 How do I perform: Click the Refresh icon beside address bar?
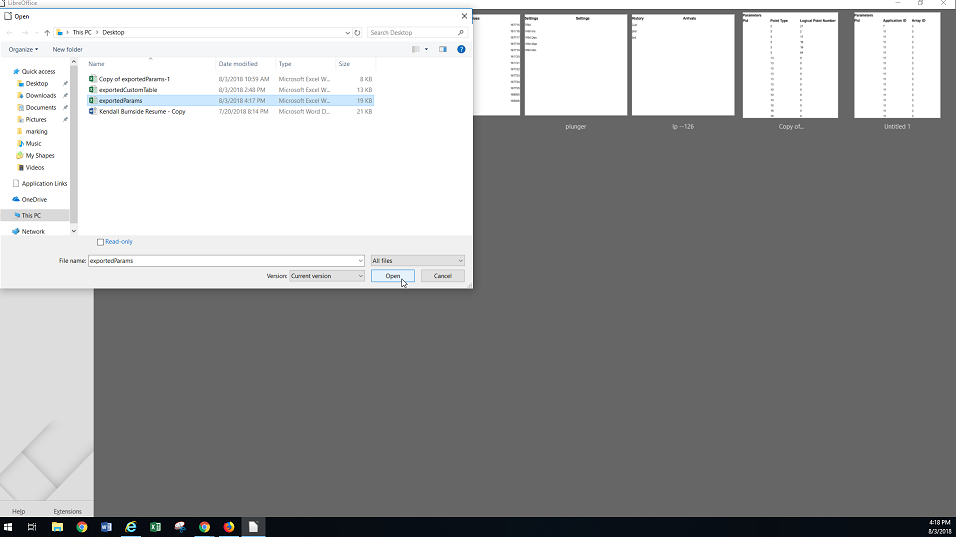[357, 32]
